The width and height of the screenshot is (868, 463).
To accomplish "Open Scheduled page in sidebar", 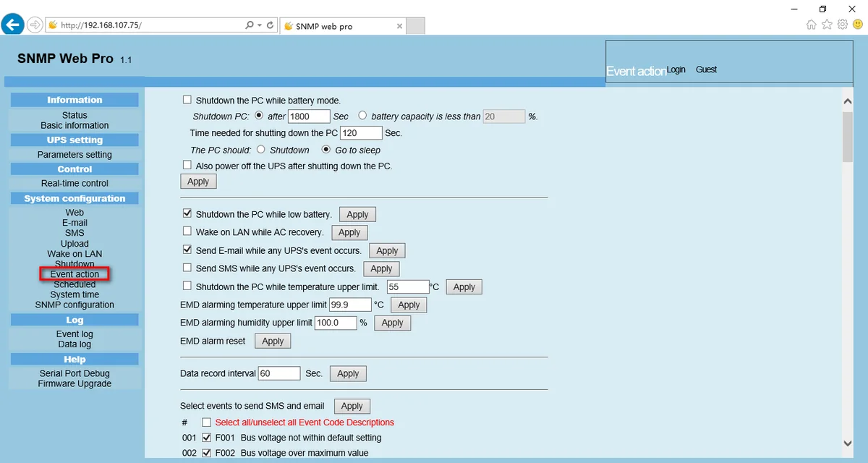I will 75,284.
